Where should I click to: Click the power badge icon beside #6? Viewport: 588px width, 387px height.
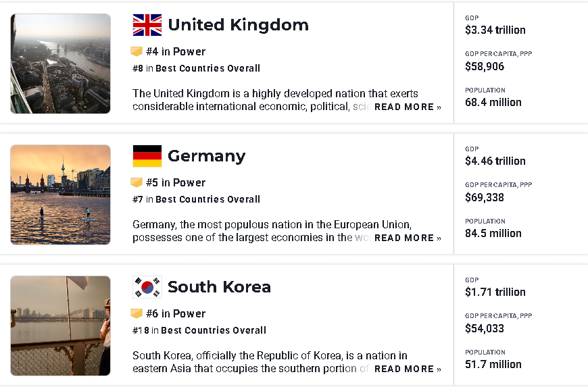(x=137, y=313)
